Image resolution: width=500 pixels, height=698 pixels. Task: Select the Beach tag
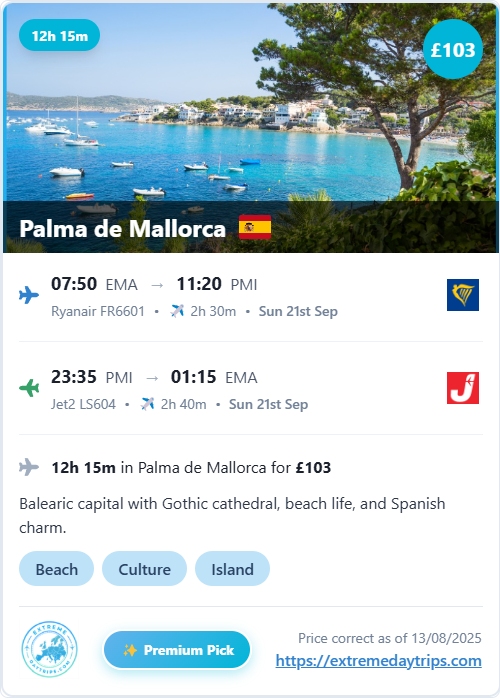[x=57, y=569]
